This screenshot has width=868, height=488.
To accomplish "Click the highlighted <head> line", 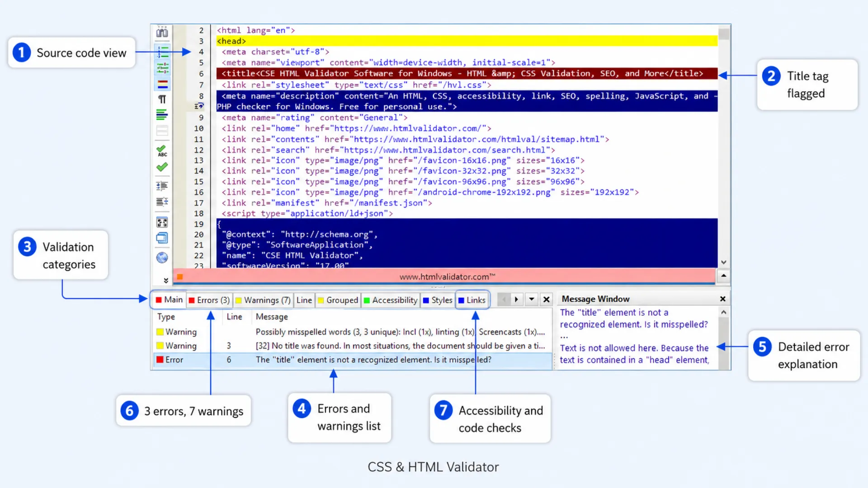I will (x=467, y=41).
